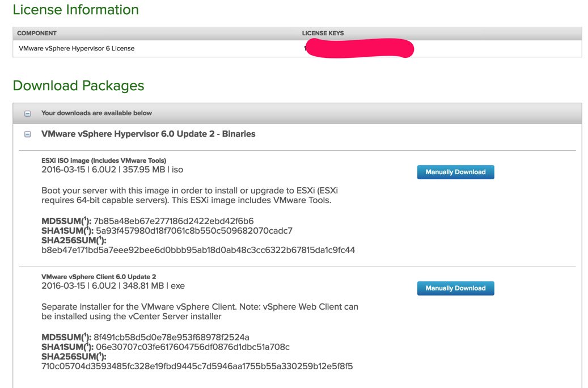
Task: Click the ESXi MD5SUM value 7b85a48eb67e...
Action: (174, 221)
